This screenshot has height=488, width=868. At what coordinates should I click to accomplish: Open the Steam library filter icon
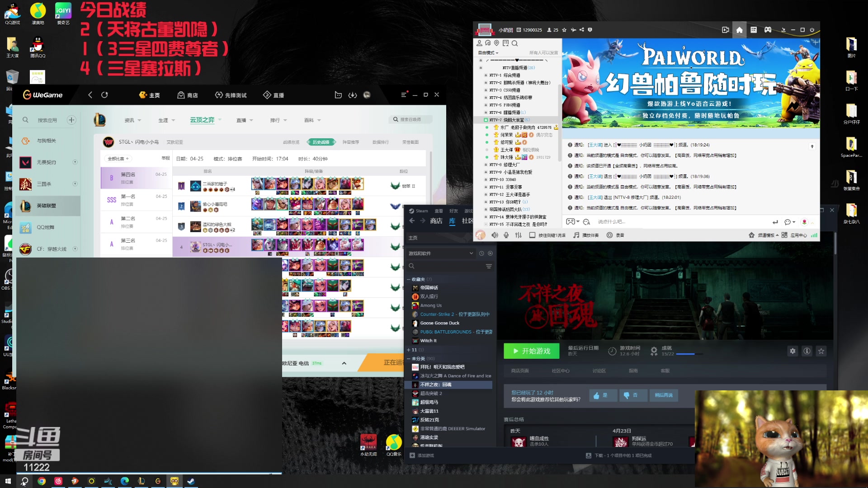(489, 266)
